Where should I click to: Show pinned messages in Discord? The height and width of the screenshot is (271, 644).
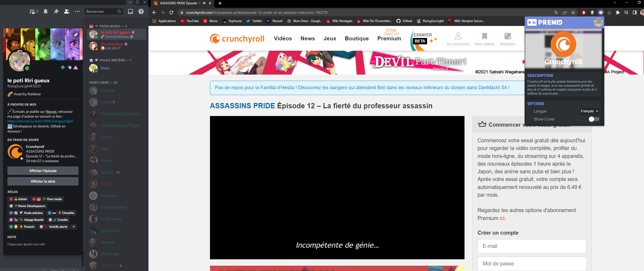tap(56, 11)
